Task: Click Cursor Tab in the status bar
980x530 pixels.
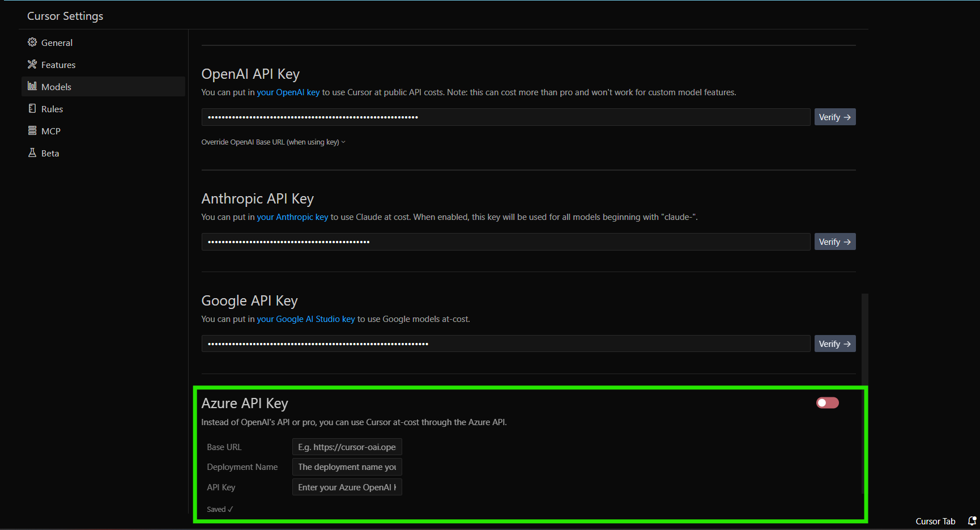Action: (x=935, y=521)
